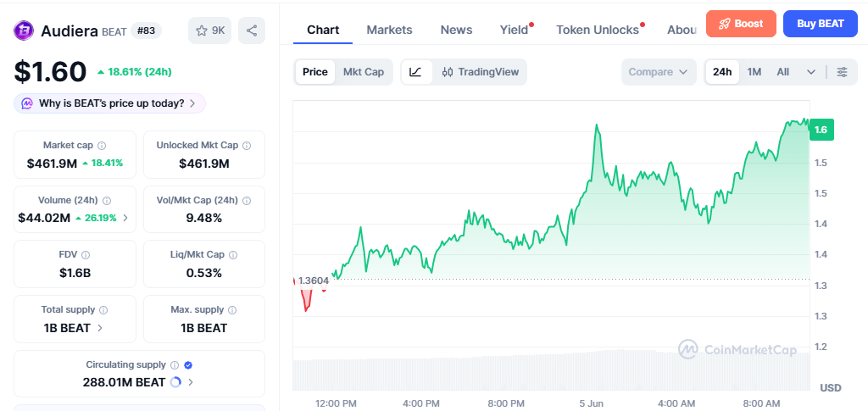Expand Volume (24h) details arrow
The image size is (868, 411).
pos(125,218)
